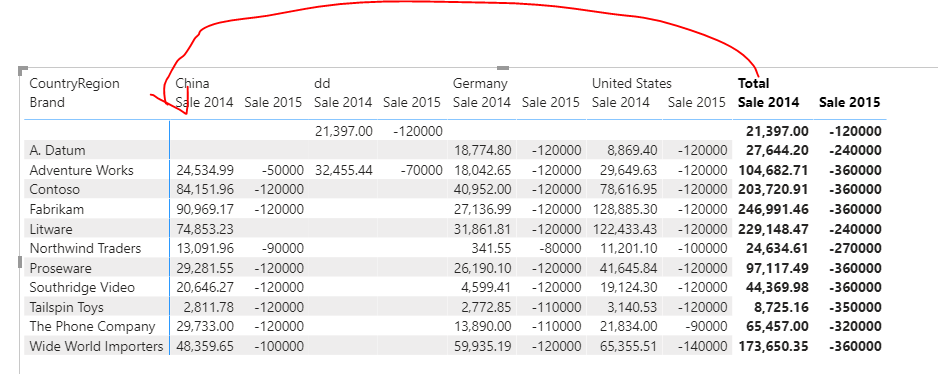Click the -80000 cell
Screen dimensions: 938x374
point(561,248)
